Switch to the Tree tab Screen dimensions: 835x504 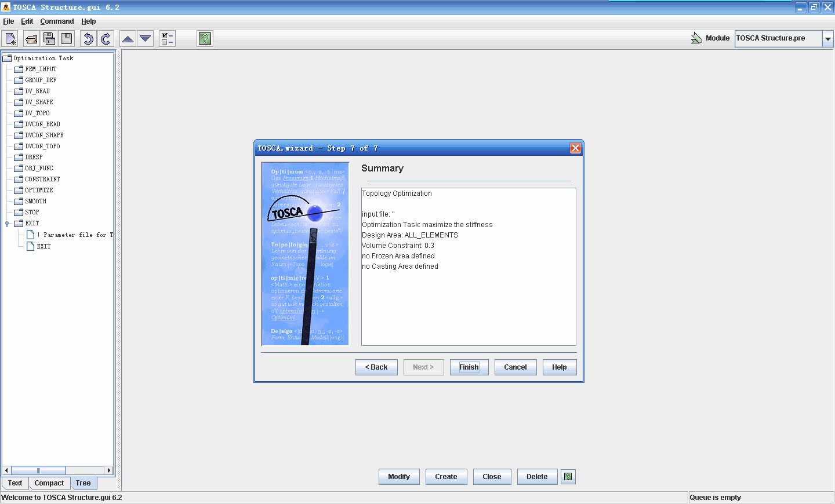point(83,483)
